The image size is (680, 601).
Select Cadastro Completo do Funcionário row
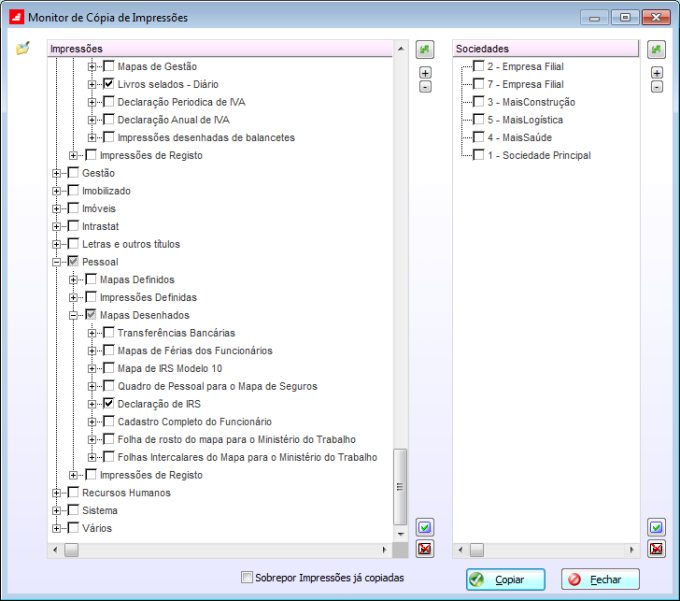pos(195,421)
